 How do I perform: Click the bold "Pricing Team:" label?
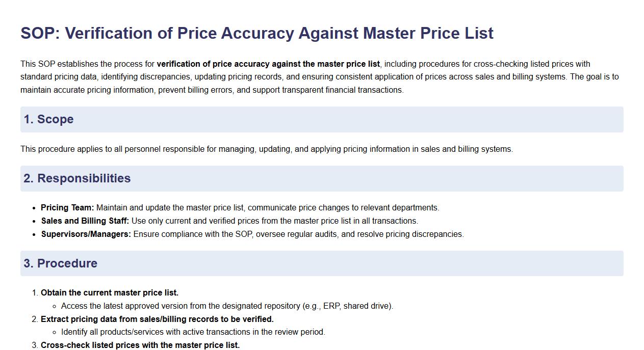coord(67,208)
